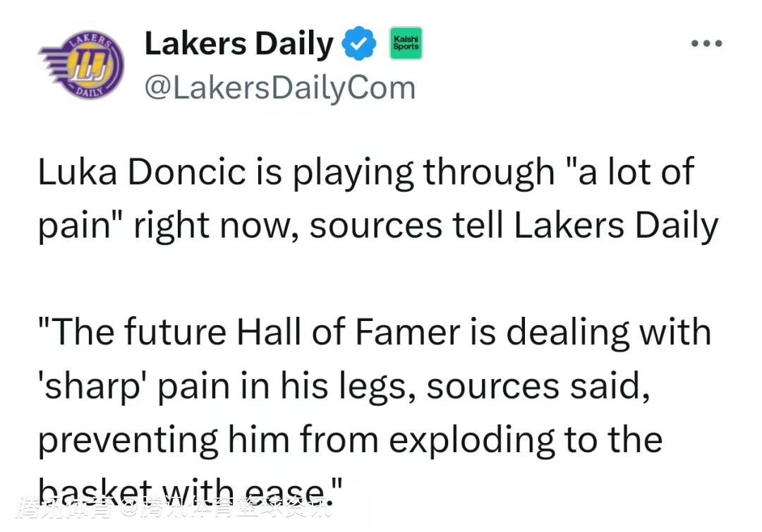The image size is (762, 532).
Task: Open the Lakers Daily display name
Action: point(238,44)
